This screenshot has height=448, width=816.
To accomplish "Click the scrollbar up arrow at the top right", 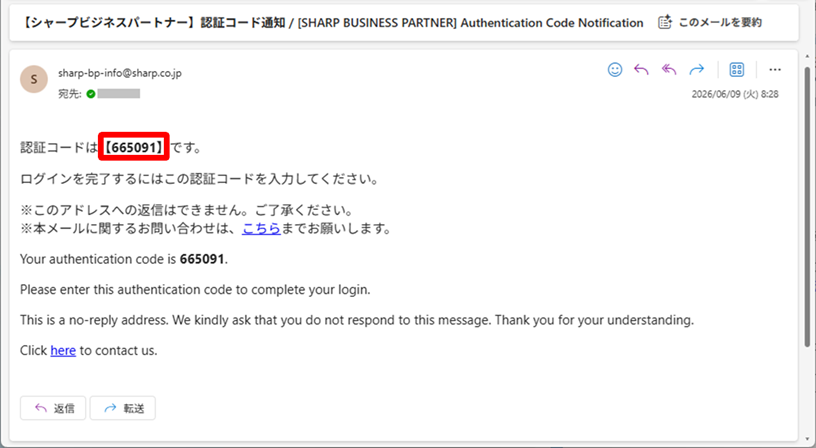I will (807, 56).
